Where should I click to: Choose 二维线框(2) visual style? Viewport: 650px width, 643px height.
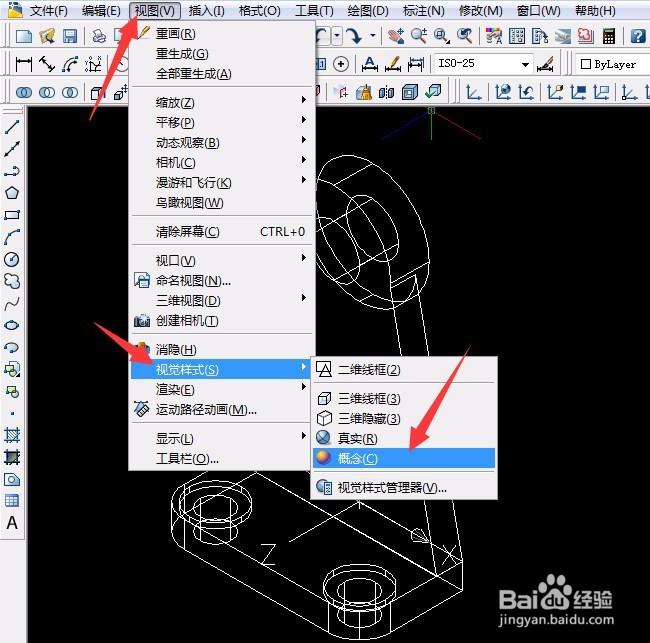click(404, 369)
